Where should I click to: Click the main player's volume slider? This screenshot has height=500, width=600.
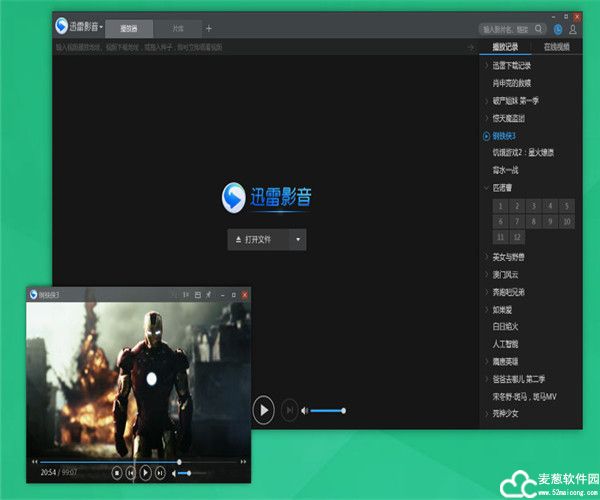point(329,410)
